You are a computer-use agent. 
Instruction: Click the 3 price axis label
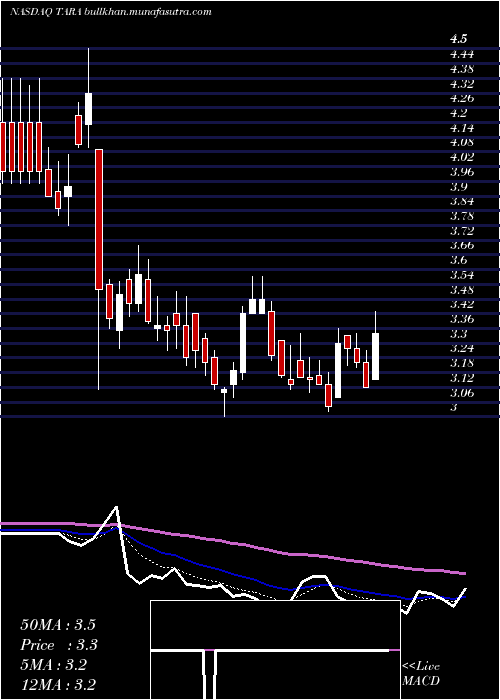tap(454, 408)
